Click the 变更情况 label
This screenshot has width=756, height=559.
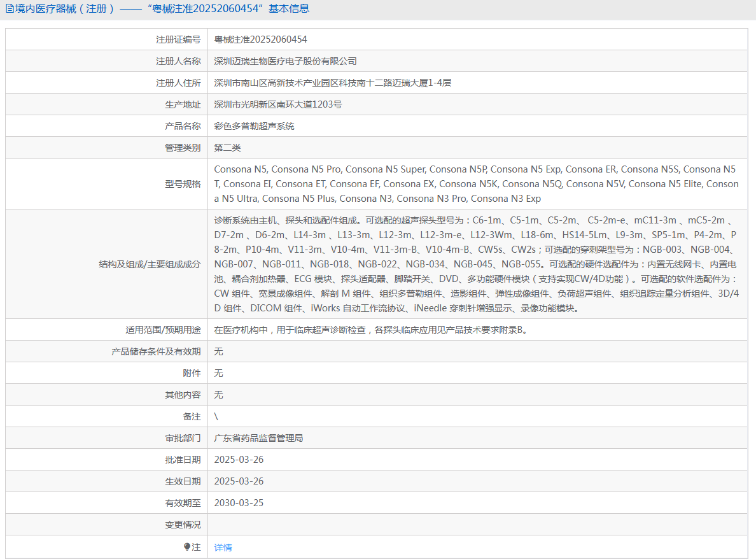point(182,525)
